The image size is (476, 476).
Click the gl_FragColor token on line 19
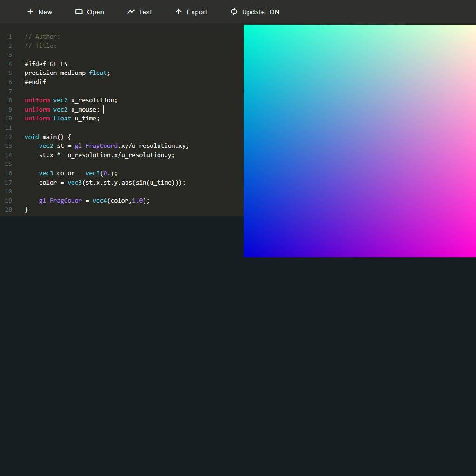click(60, 200)
